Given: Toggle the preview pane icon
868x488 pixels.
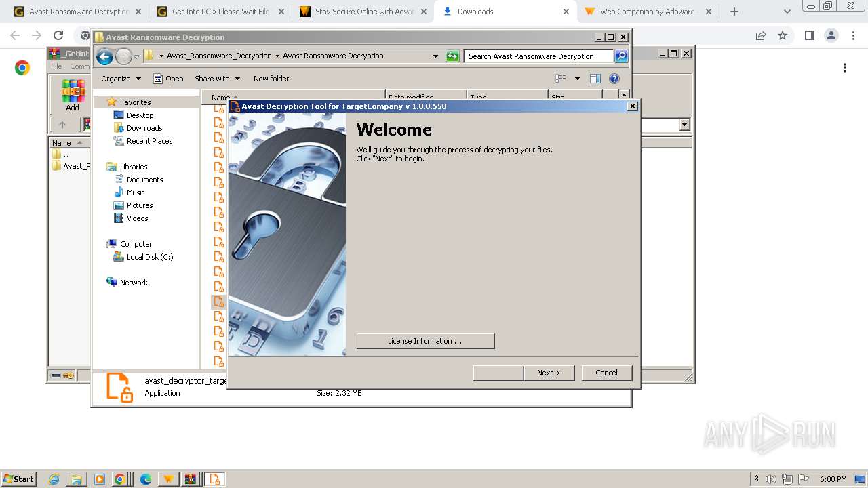Looking at the screenshot, I should (x=595, y=79).
